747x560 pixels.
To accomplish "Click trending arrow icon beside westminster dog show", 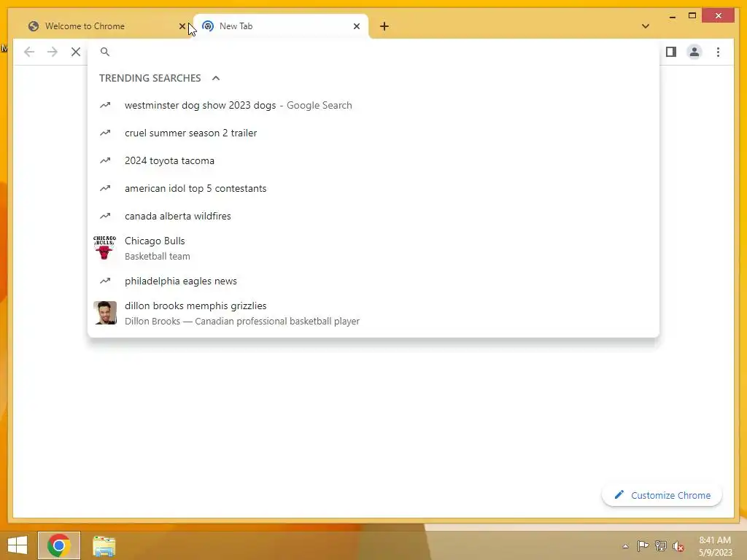I will 105,105.
